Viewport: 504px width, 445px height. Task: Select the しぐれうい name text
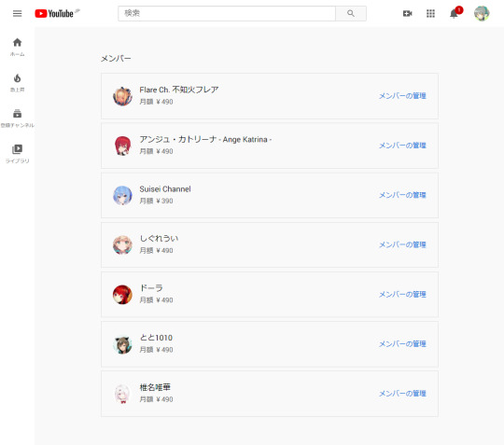point(159,239)
